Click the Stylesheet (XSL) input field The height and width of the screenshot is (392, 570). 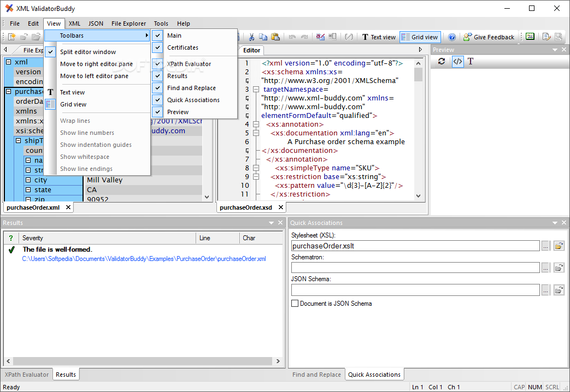(x=415, y=246)
